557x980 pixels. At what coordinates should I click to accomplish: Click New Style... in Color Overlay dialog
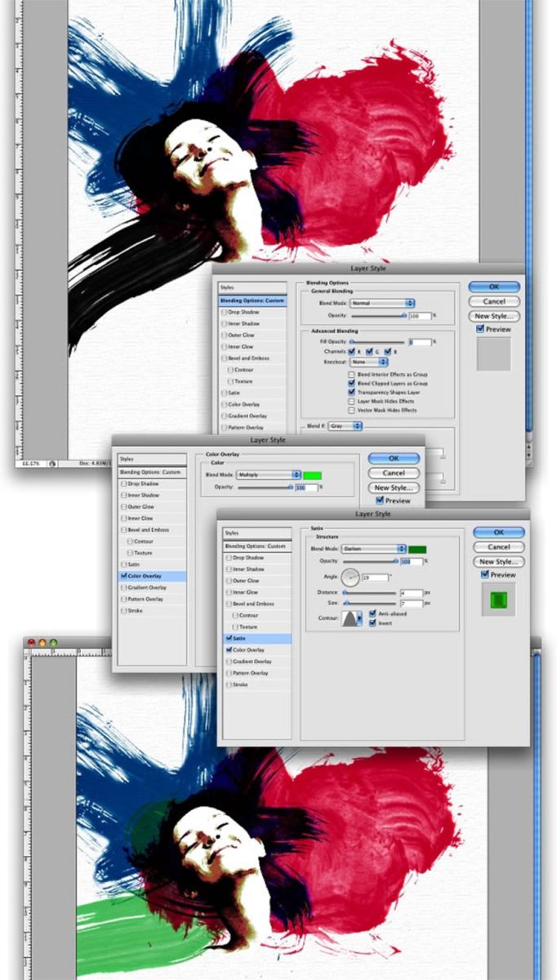[x=394, y=488]
